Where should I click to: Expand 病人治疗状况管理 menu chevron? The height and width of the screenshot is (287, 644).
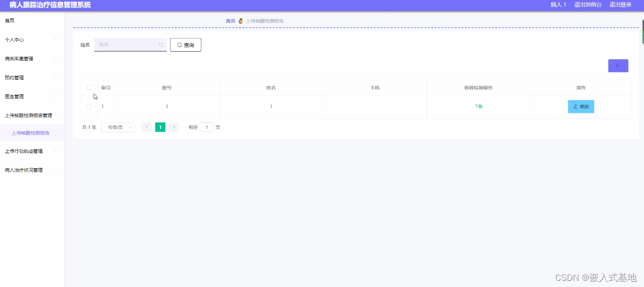(56, 169)
